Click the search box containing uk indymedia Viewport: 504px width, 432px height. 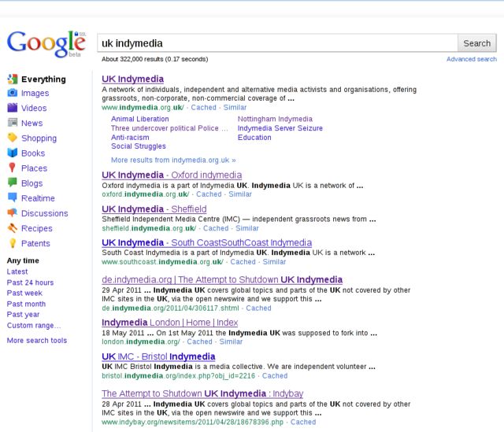coord(276,43)
